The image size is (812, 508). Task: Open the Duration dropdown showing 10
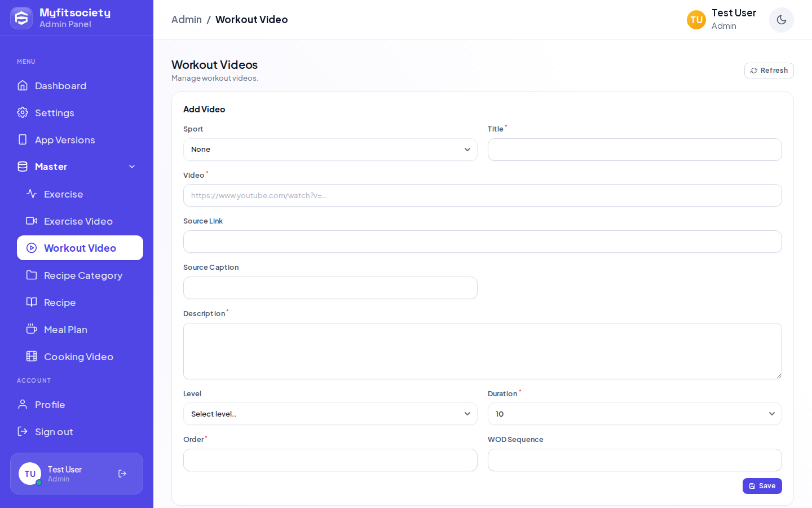635,414
